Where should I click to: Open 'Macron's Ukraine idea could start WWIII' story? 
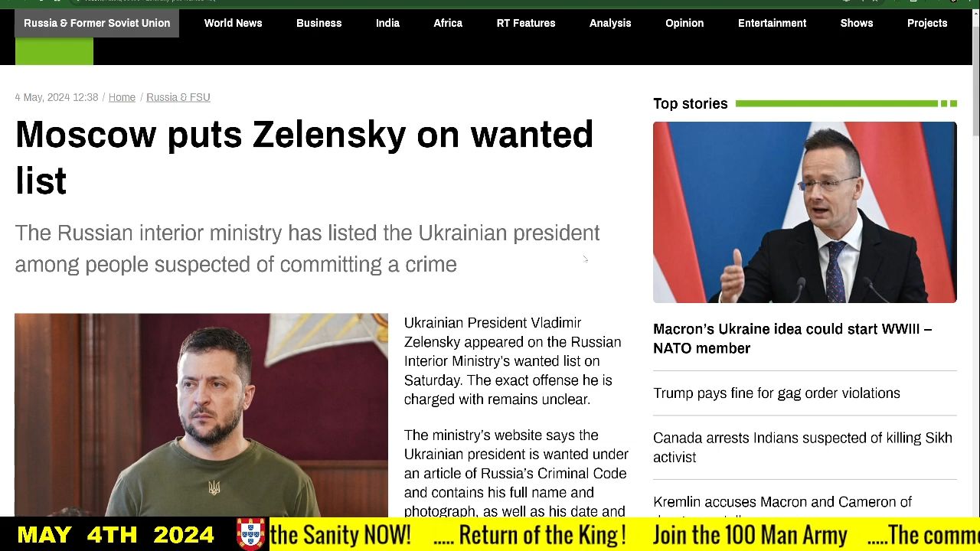point(792,338)
